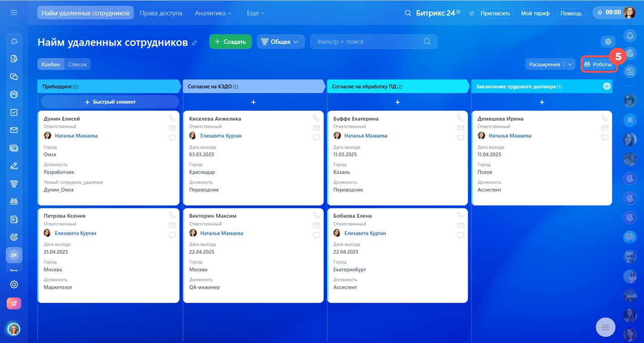The width and height of the screenshot is (644, 343).
Task: Switch to Список view
Action: point(77,64)
